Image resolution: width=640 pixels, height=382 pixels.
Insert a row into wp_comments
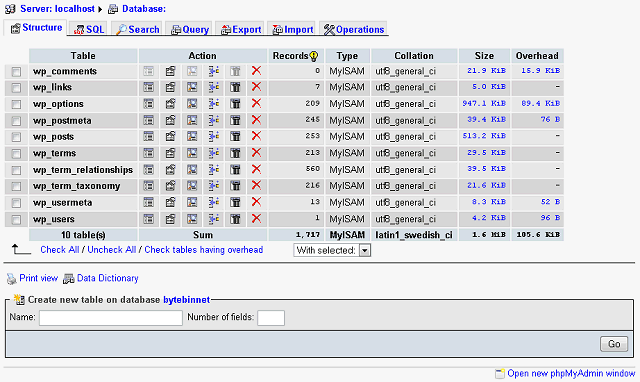click(213, 71)
